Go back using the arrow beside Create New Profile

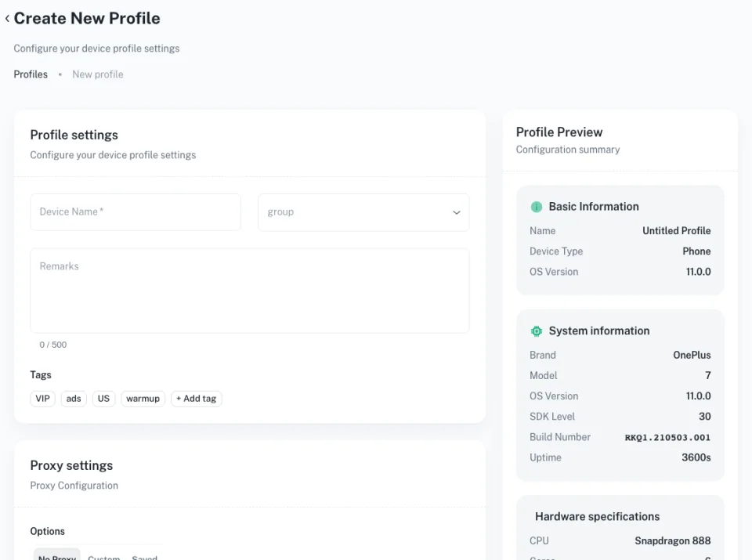click(x=7, y=19)
